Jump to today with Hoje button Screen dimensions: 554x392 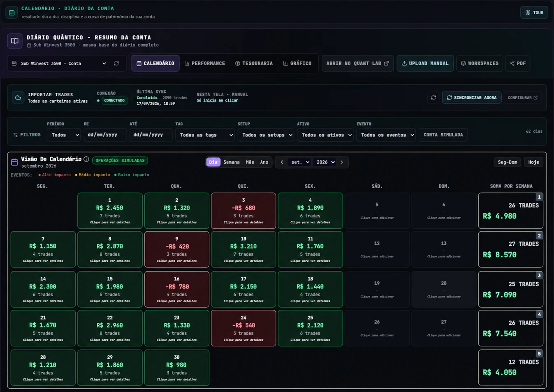pos(533,162)
